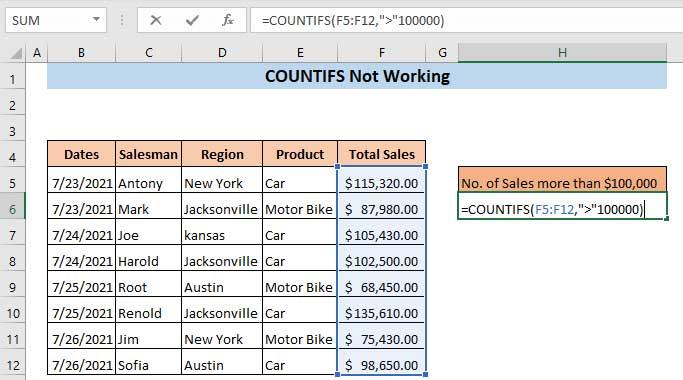Viewport: 683px width, 380px height.
Task: Click the COUNTIFS Not Working title cell
Action: coord(357,76)
